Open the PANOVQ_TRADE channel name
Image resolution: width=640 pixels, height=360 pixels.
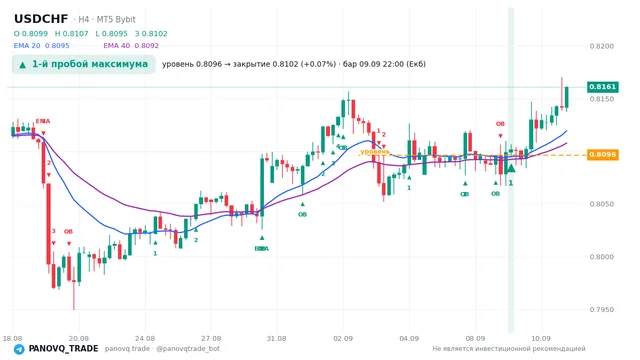63,349
